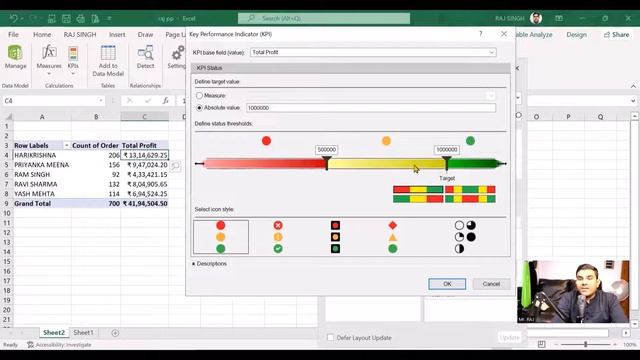Select the traffic light circles icon style
This screenshot has height=360, width=640.
click(221, 237)
